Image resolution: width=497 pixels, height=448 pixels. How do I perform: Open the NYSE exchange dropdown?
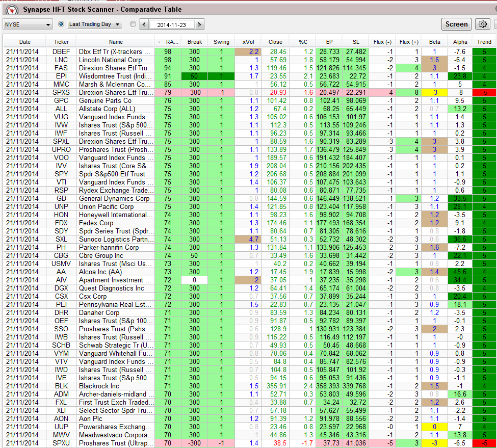point(28,24)
